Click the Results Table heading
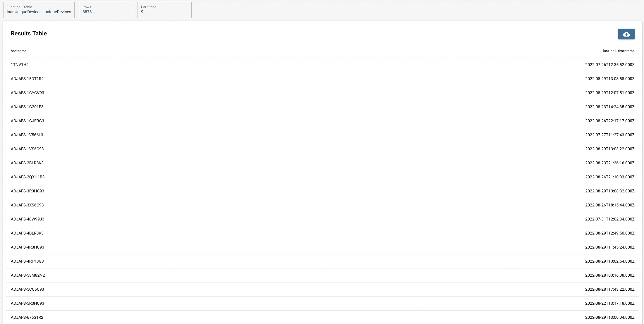Screen dimensions: 644x324 click(29, 34)
